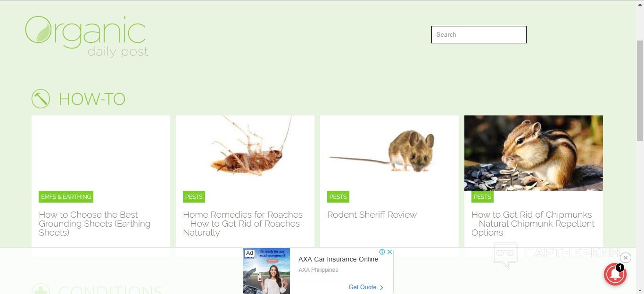Open How to Choose the Best Grounding Sheets
Screen dimensions: 644x294
click(x=95, y=223)
